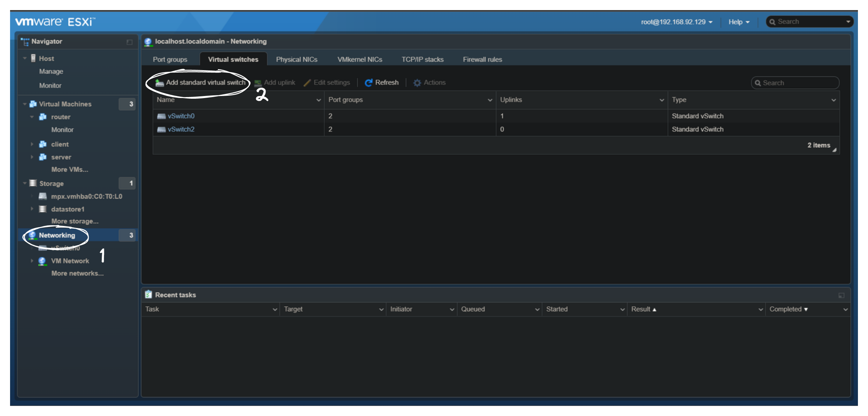Image resolution: width=868 pixels, height=416 pixels.
Task: Click the Storage icon in Navigator
Action: click(x=33, y=183)
